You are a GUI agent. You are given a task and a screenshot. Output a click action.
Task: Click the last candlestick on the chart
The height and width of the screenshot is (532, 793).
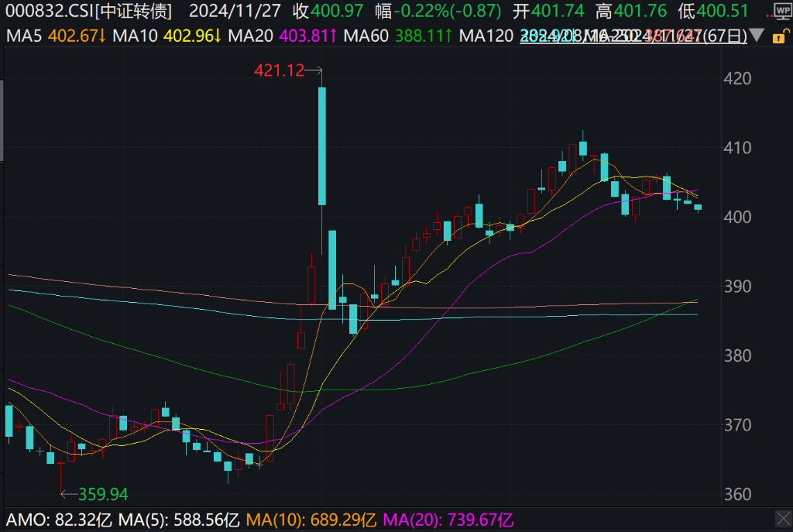pyautogui.click(x=698, y=208)
